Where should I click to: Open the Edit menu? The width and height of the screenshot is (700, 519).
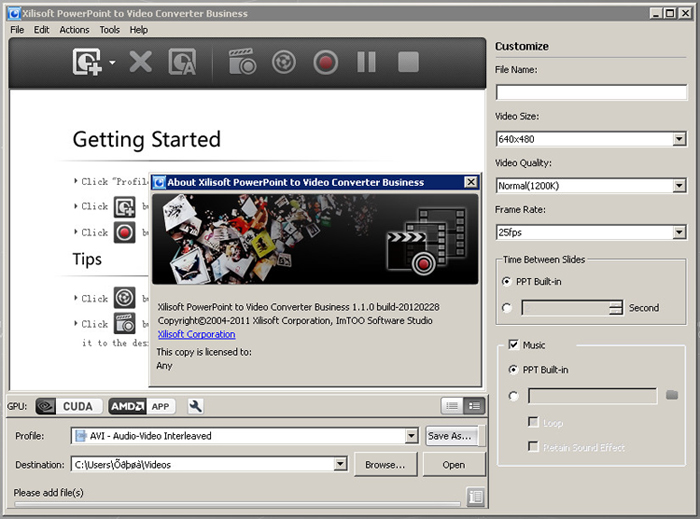[42, 30]
